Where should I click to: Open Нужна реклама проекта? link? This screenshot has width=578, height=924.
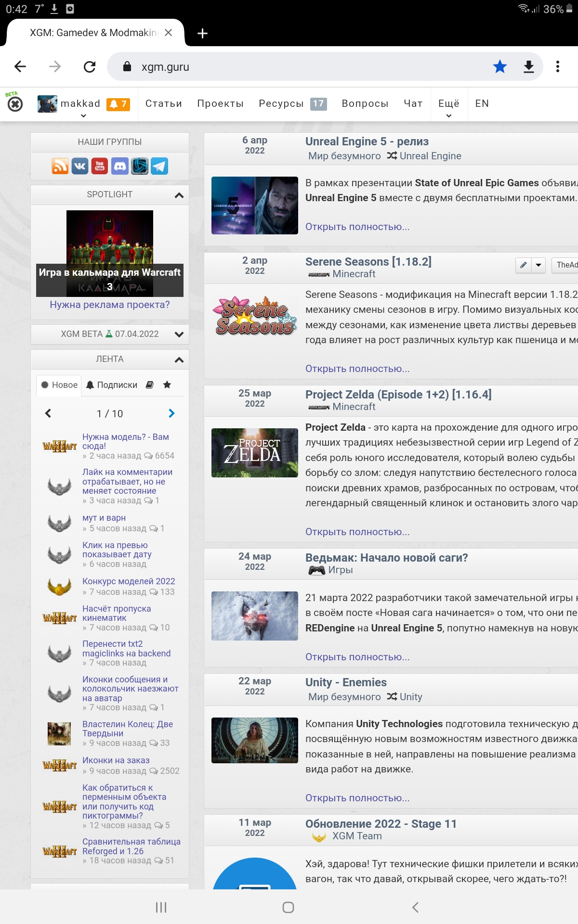point(110,305)
